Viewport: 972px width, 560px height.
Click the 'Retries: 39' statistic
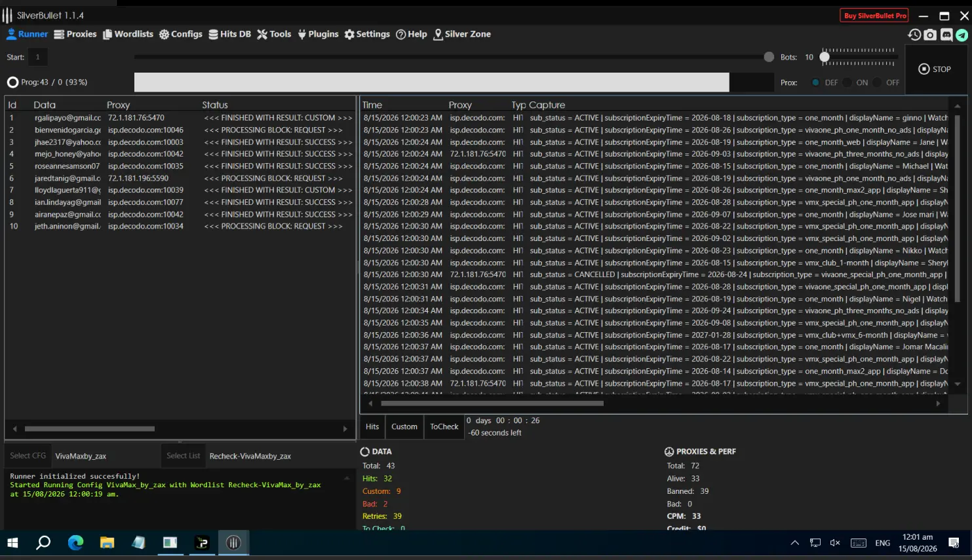[x=382, y=516]
